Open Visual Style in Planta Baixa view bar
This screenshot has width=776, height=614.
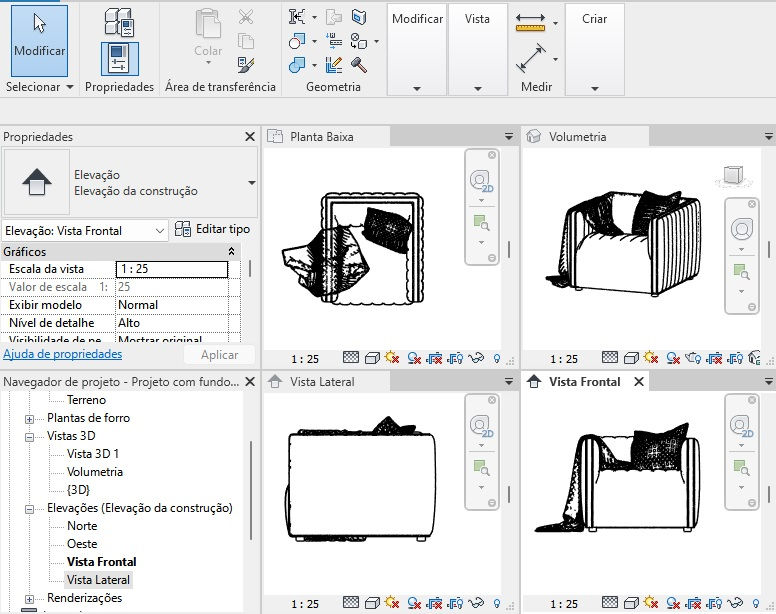[x=372, y=357]
